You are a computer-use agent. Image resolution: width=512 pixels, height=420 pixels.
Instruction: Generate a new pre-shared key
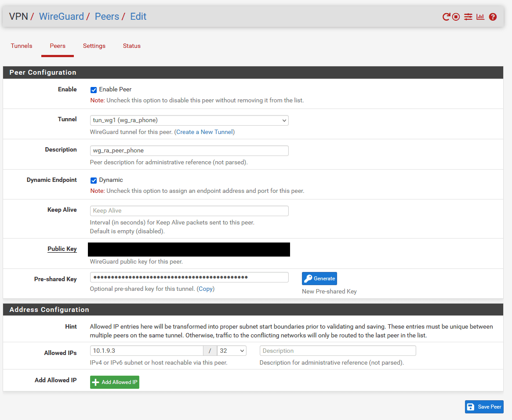tap(320, 279)
